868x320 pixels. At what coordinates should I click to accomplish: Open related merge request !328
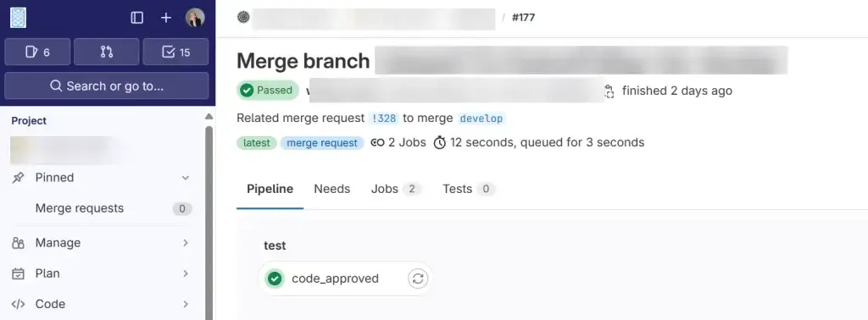pyautogui.click(x=384, y=119)
